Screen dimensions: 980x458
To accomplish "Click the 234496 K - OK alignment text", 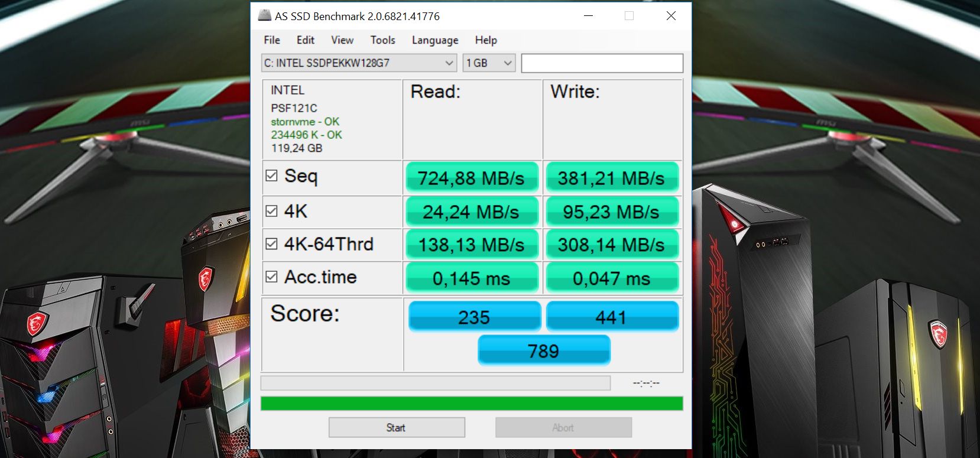I will 306,135.
